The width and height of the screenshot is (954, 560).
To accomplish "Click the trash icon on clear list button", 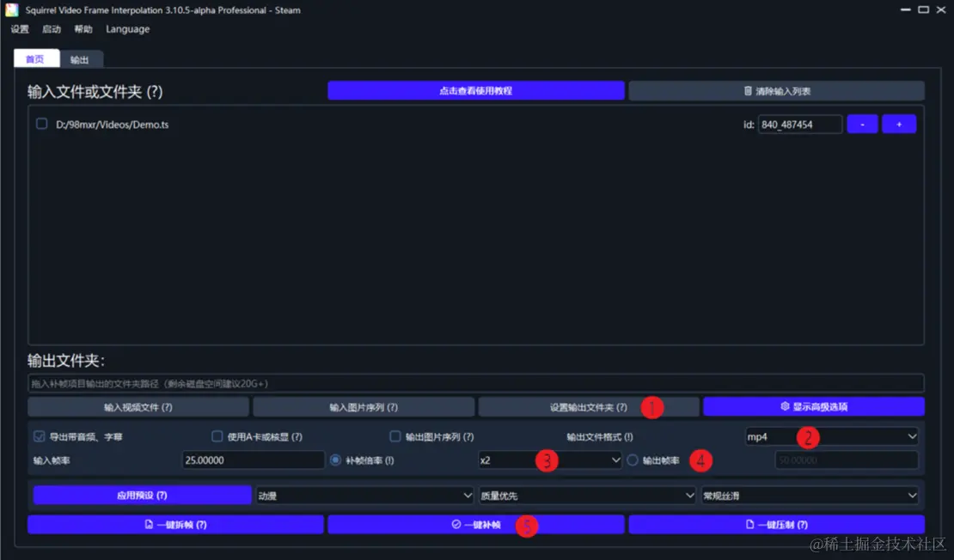I will pos(748,90).
